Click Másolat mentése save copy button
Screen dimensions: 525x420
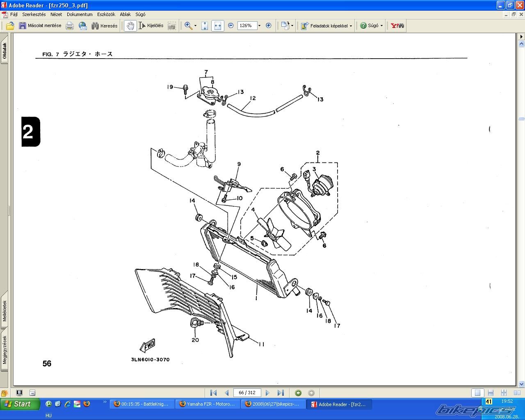[40, 26]
